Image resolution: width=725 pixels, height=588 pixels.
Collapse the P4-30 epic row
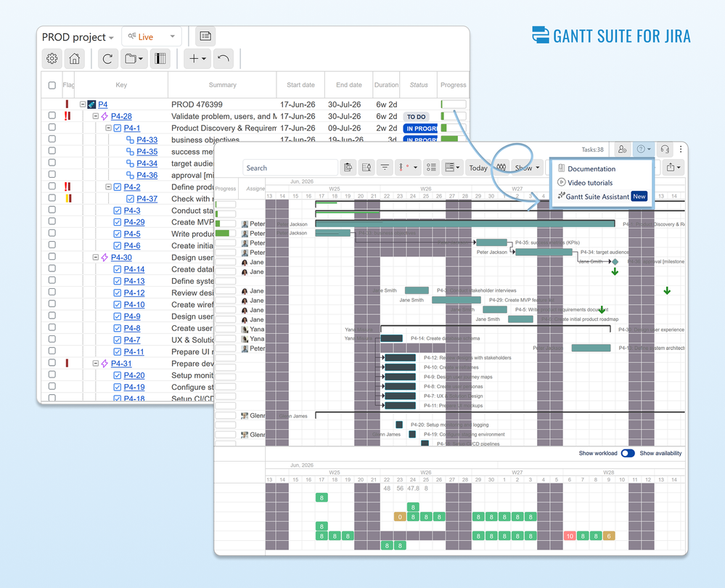(x=95, y=257)
